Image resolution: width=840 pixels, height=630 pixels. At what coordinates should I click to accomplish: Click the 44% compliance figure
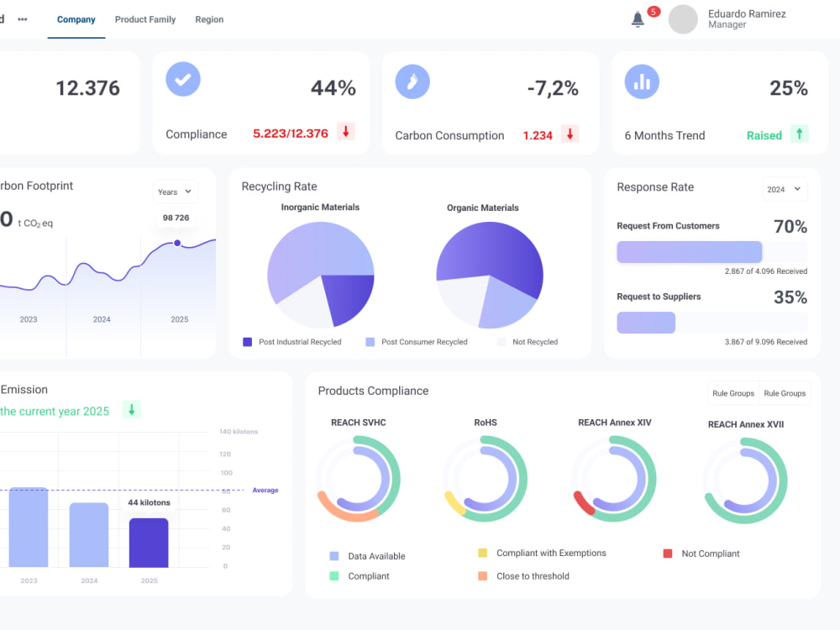(x=333, y=88)
